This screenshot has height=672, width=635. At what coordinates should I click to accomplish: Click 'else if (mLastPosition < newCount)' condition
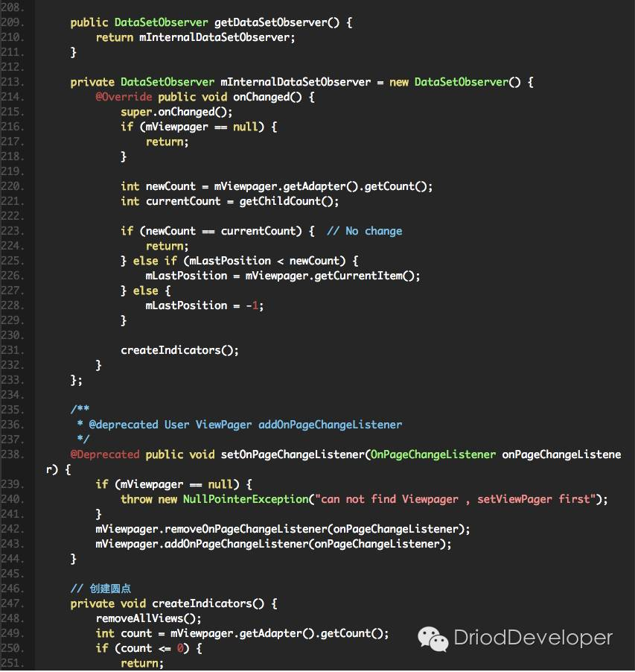[x=240, y=261]
